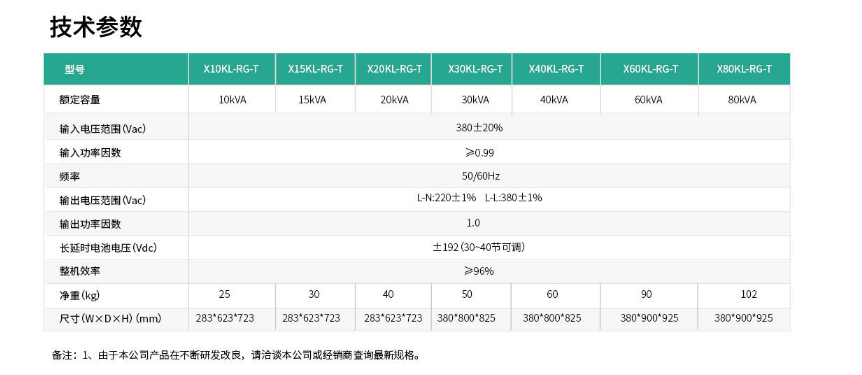Select the 输出功率因数 row label
The height and width of the screenshot is (375, 862).
[x=90, y=224]
